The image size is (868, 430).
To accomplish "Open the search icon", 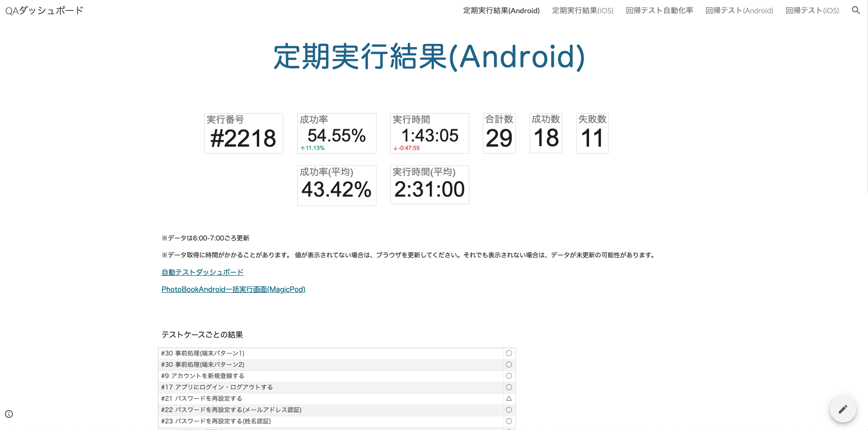I will 856,10.
